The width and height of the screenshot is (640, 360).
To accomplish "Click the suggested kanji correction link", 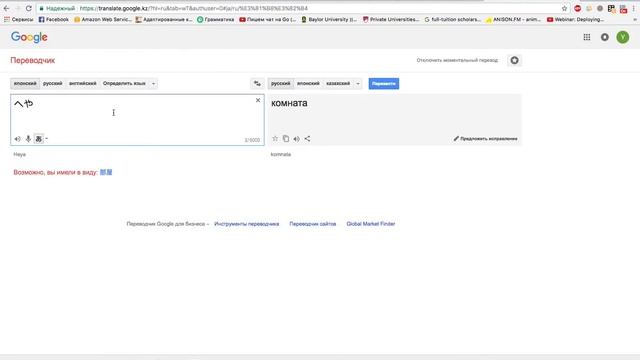I will (106, 172).
